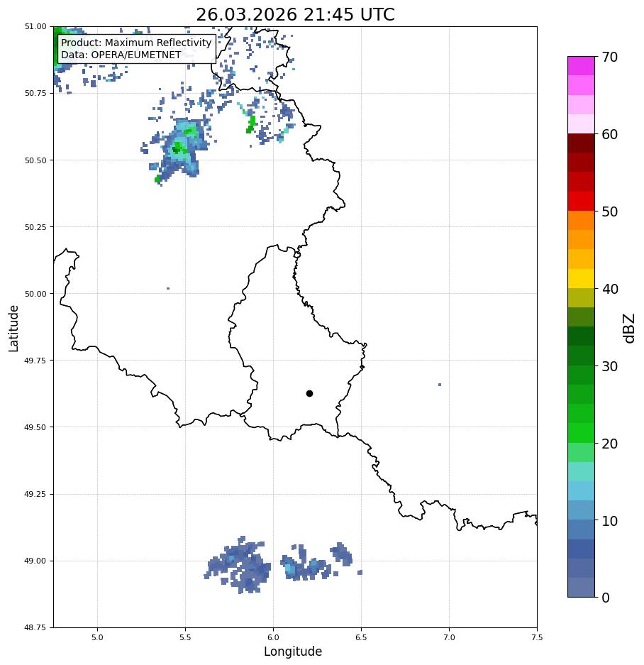The image size is (644, 665).
Task: Click the latitude tick label 51.00
Action: pyautogui.click(x=35, y=26)
